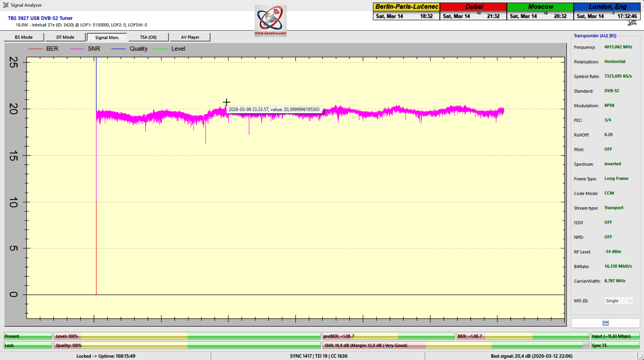Screen dimensions: 644x360
Task: Click the SNR 19,9 dB margin bar
Action: (x=455, y=345)
